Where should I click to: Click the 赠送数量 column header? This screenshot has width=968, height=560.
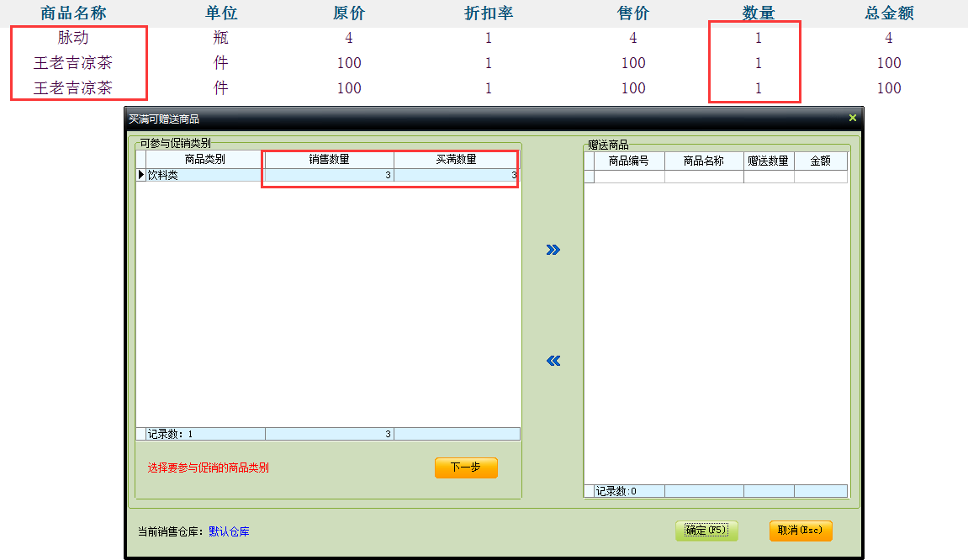click(769, 161)
